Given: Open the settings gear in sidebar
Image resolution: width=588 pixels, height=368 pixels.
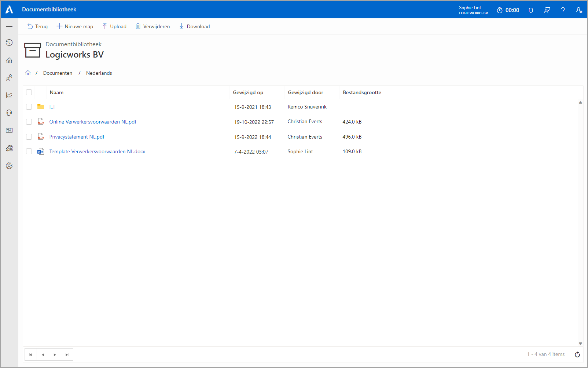Looking at the screenshot, I should (x=9, y=166).
